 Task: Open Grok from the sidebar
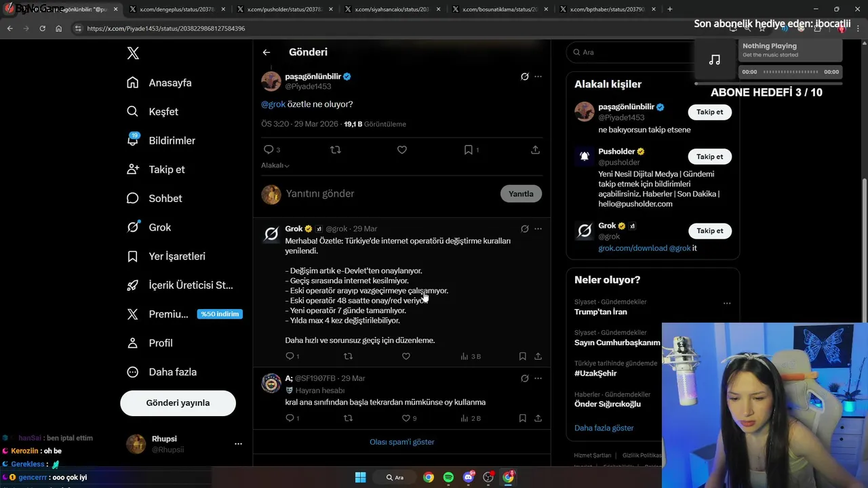pyautogui.click(x=149, y=228)
